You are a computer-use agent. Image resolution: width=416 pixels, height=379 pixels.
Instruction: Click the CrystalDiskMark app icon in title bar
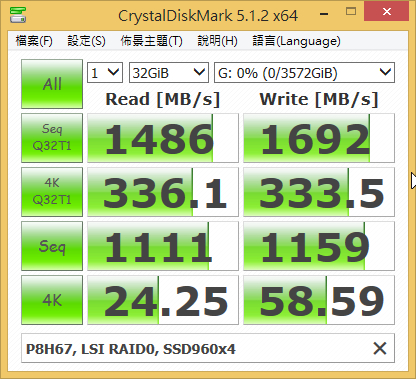[18, 15]
